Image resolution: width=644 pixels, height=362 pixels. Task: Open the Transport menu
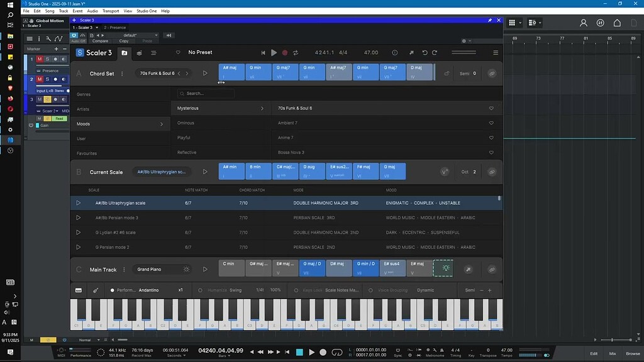[112, 11]
